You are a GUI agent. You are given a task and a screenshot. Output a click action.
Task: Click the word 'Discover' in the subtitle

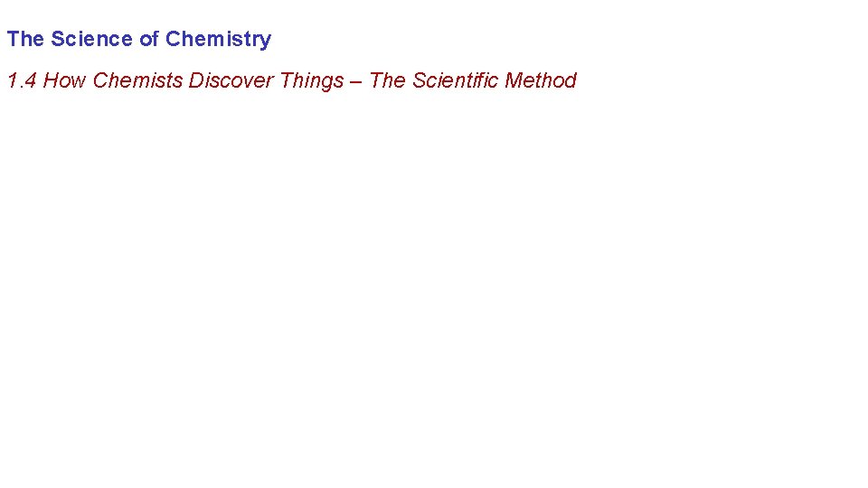[x=231, y=80]
